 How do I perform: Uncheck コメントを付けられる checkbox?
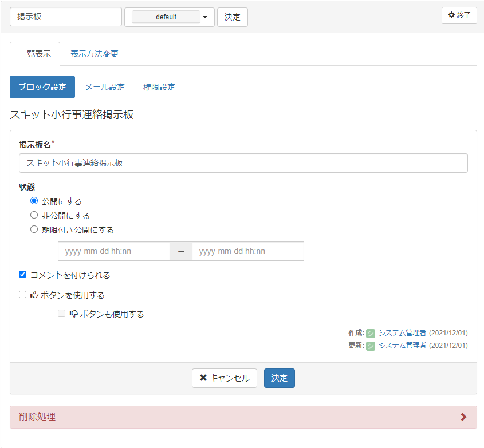(x=23, y=275)
